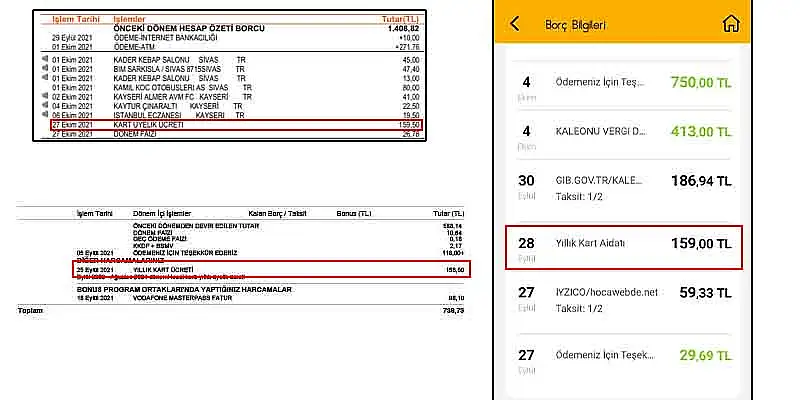Click the gray marker beside KAMIL KOC OTOBUSLERI row
The height and width of the screenshot is (400, 800).
46,87
